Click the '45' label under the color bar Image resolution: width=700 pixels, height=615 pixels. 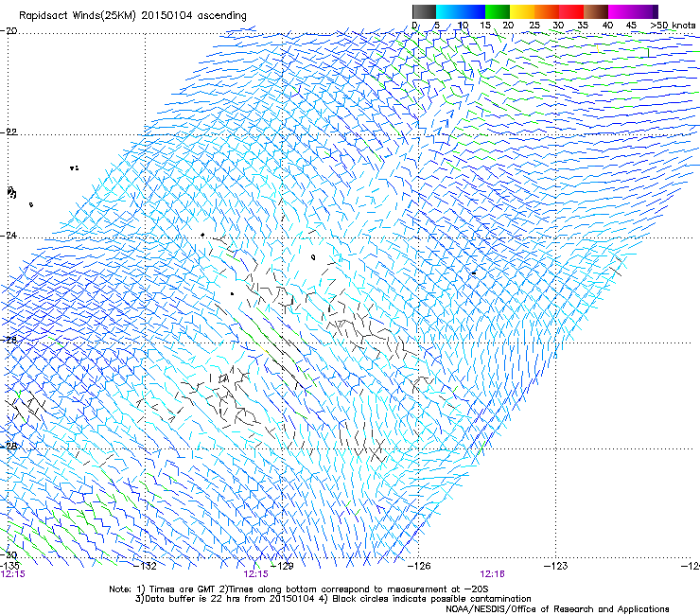[631, 25]
